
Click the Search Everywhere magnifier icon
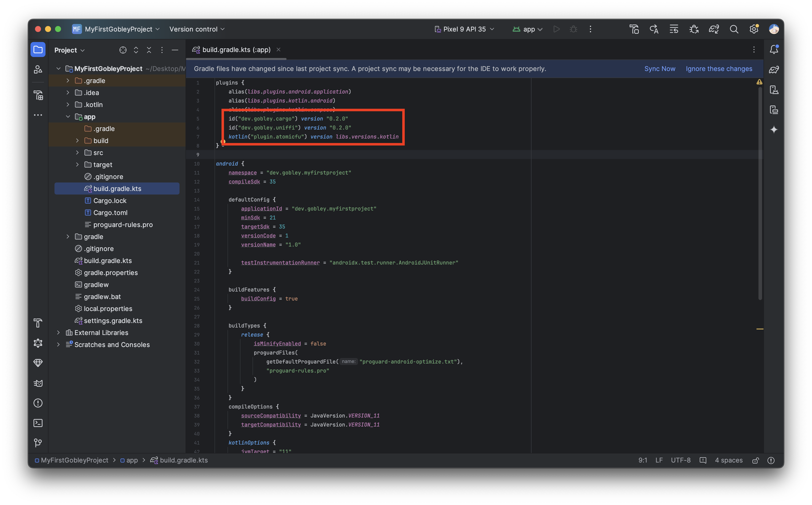point(734,29)
